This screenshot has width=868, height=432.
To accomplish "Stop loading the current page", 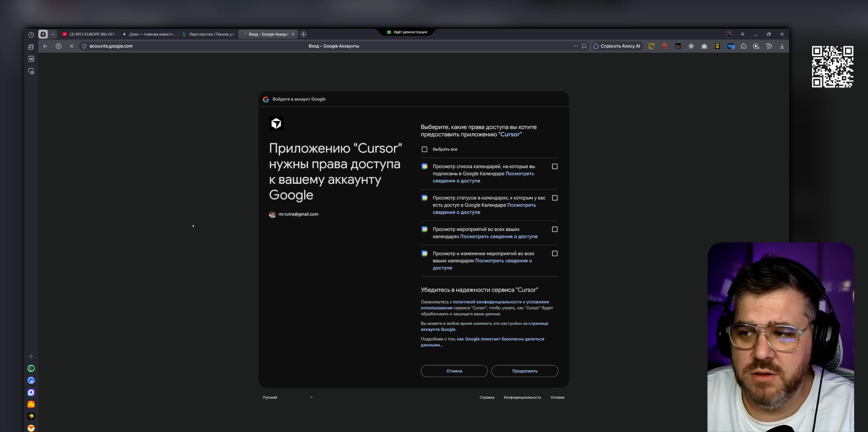I will tap(72, 46).
